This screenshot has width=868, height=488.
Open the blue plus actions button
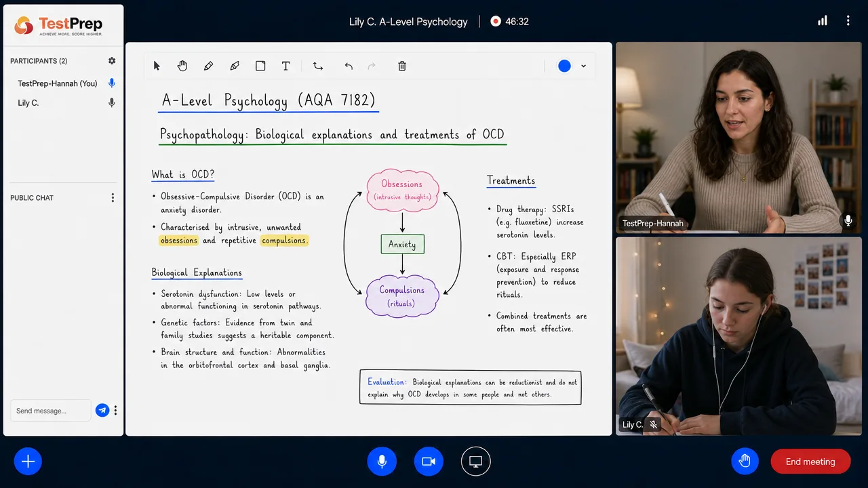[28, 462]
